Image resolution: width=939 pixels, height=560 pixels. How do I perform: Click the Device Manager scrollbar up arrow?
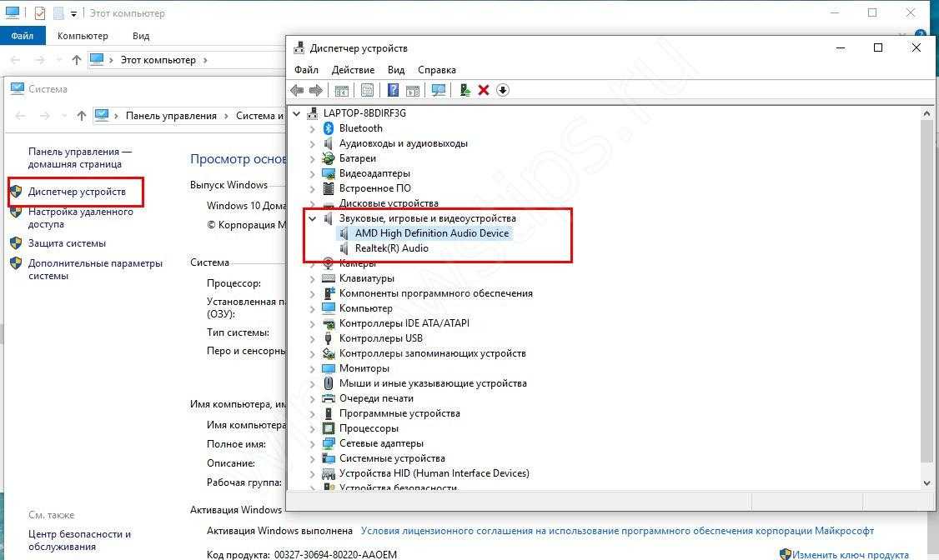point(926,113)
